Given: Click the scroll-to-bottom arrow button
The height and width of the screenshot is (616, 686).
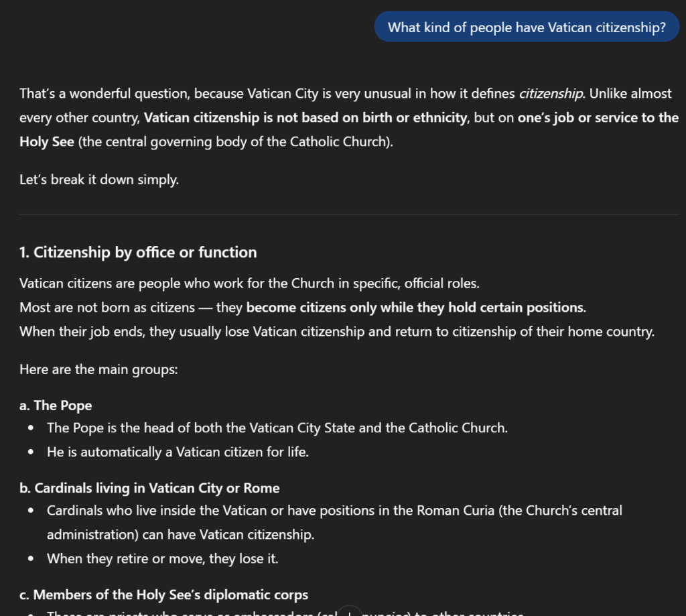Looking at the screenshot, I should (x=350, y=611).
